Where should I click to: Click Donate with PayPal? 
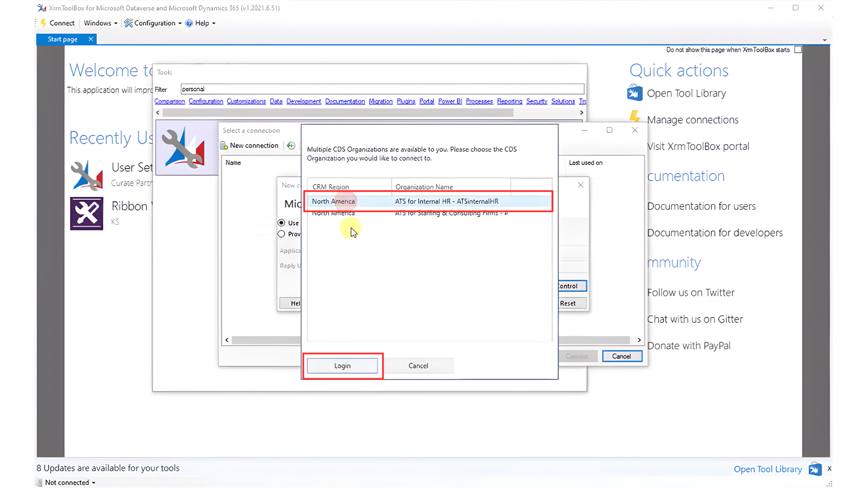(x=689, y=346)
